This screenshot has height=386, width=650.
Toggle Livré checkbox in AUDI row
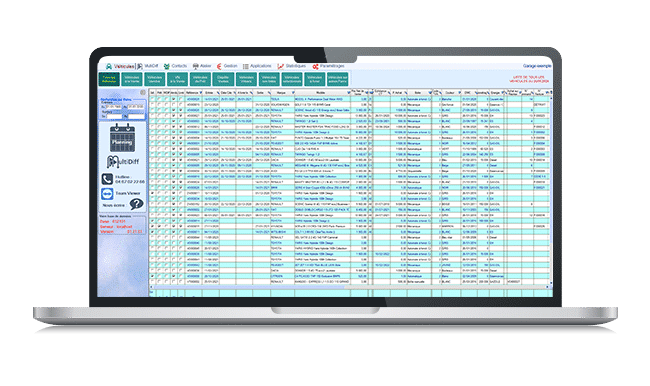pos(181,171)
